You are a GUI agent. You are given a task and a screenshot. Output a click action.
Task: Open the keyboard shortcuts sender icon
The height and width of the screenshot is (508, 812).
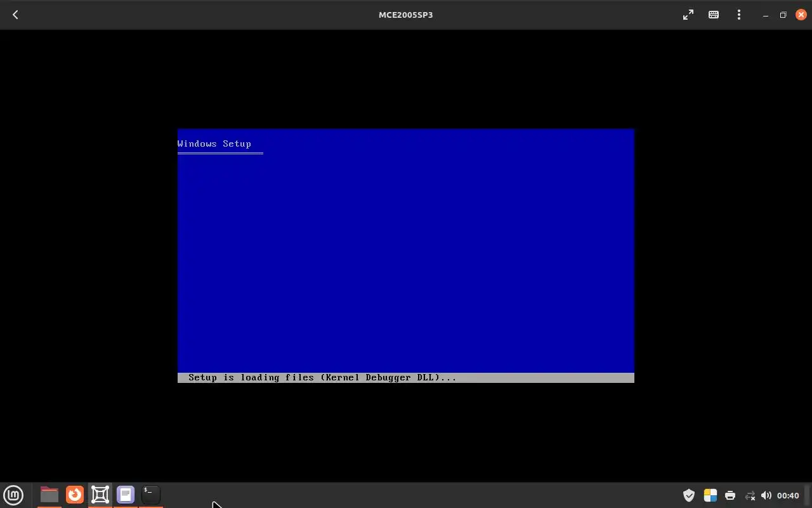(x=714, y=15)
